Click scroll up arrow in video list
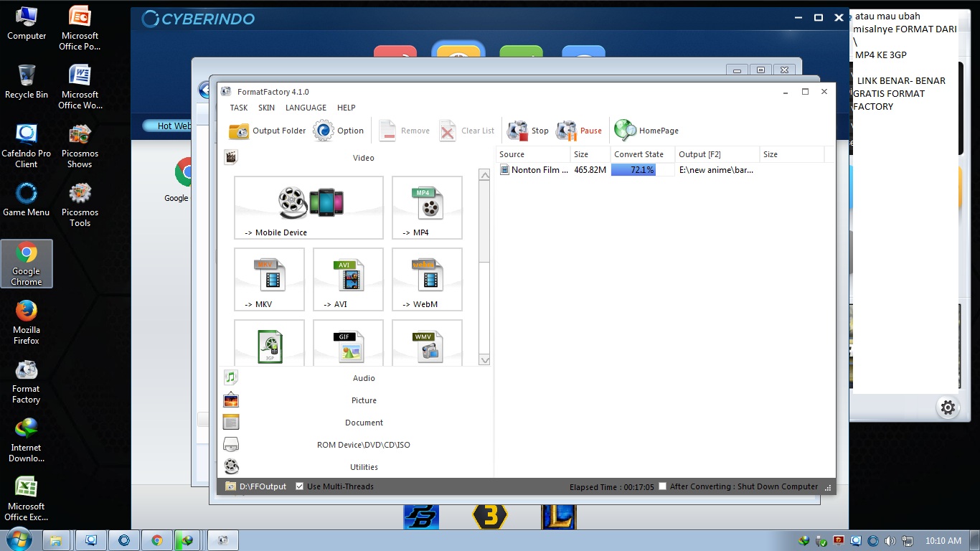 (x=484, y=174)
